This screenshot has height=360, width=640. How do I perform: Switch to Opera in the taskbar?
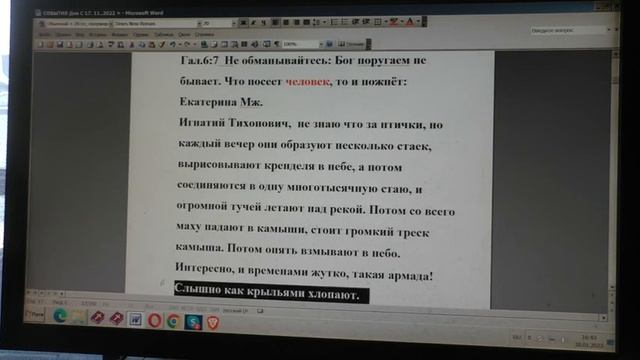(x=155, y=320)
